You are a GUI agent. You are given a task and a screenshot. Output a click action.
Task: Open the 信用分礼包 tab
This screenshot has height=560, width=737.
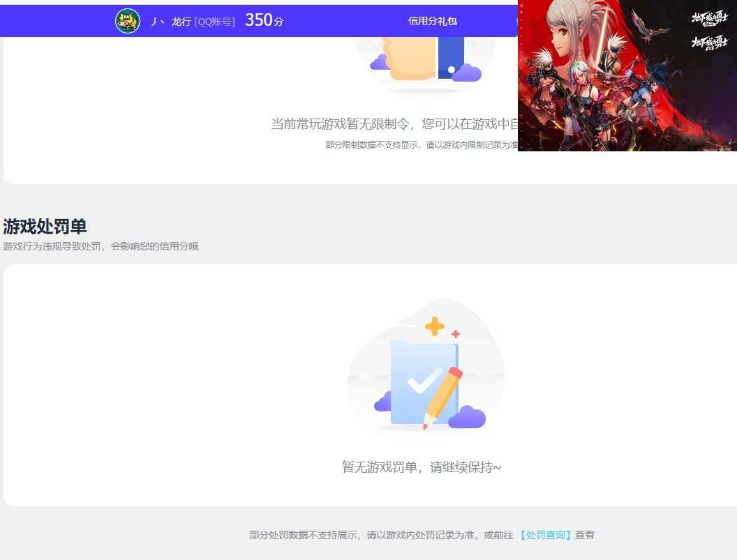[433, 21]
